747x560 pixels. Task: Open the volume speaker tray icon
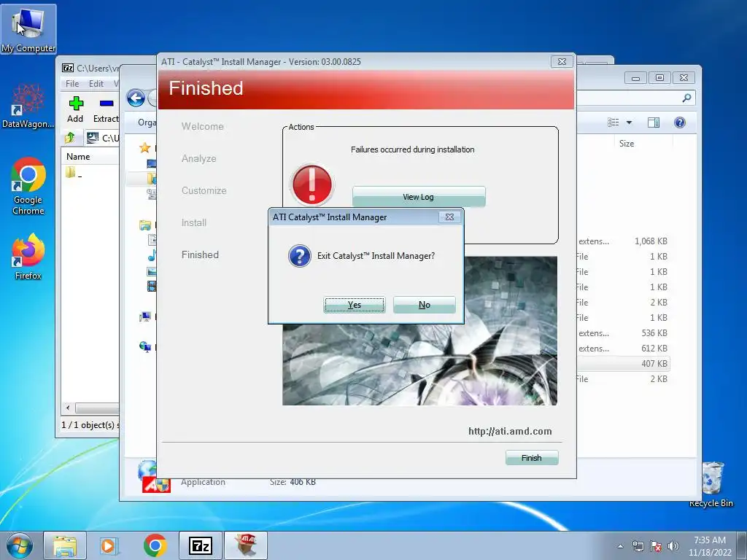673,546
